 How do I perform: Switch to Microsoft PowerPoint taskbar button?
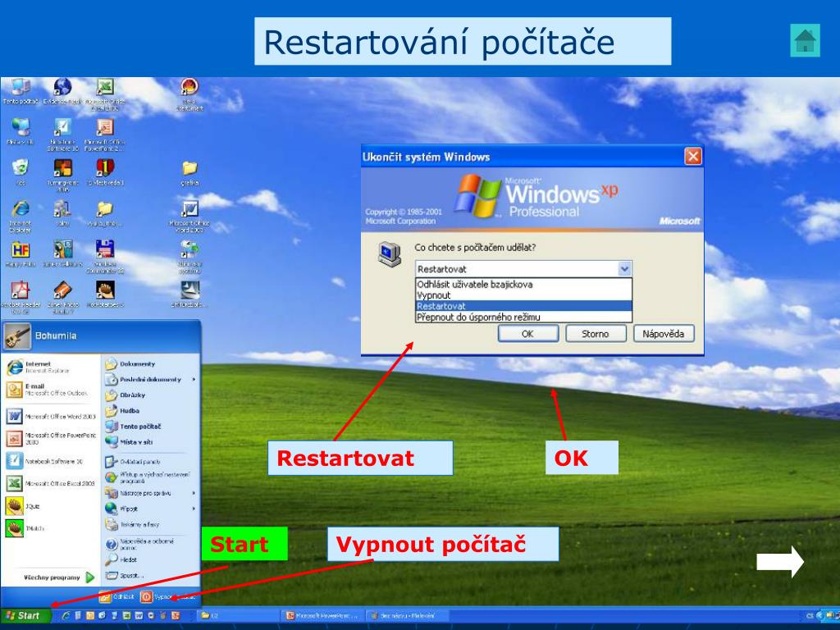323,616
